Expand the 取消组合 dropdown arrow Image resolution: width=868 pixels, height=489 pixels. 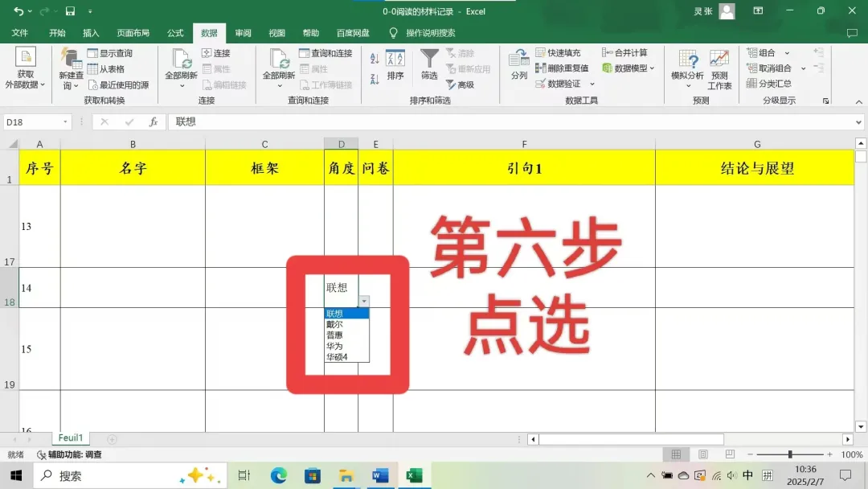(x=803, y=68)
